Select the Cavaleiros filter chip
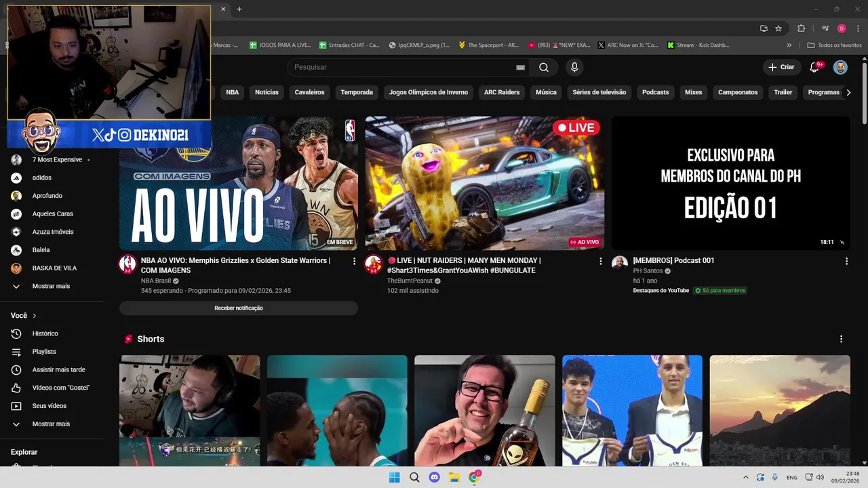Screen dimensions: 868x488 point(309,92)
